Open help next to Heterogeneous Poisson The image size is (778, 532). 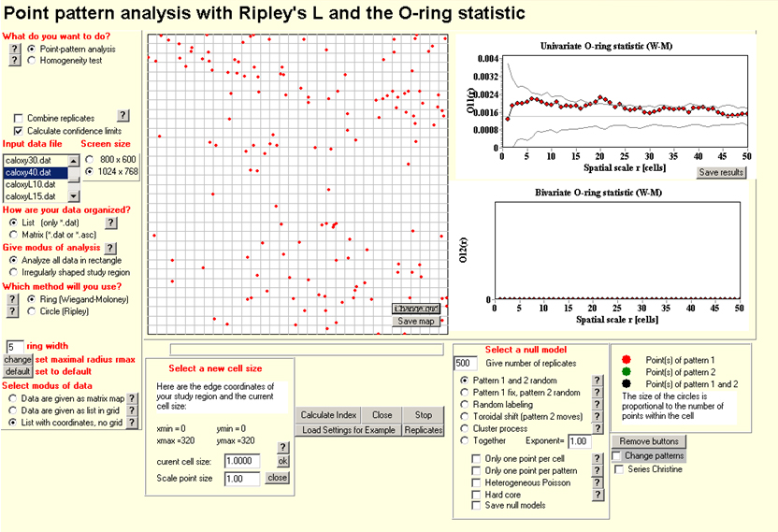coord(598,482)
